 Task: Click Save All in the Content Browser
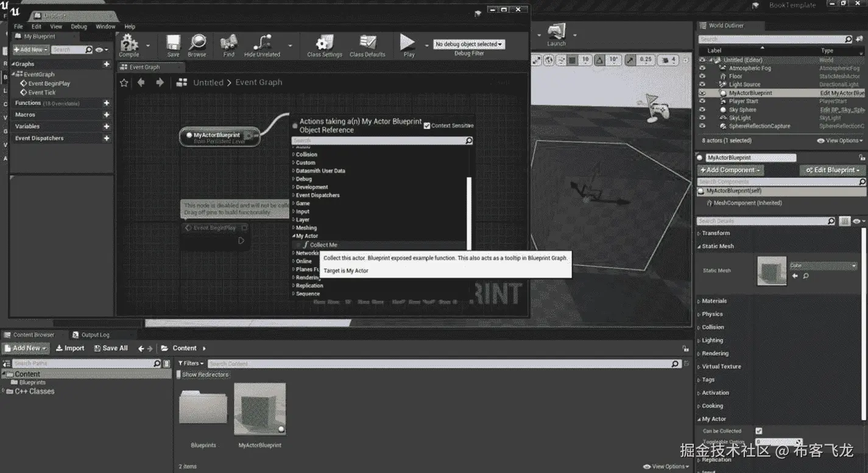tap(111, 348)
